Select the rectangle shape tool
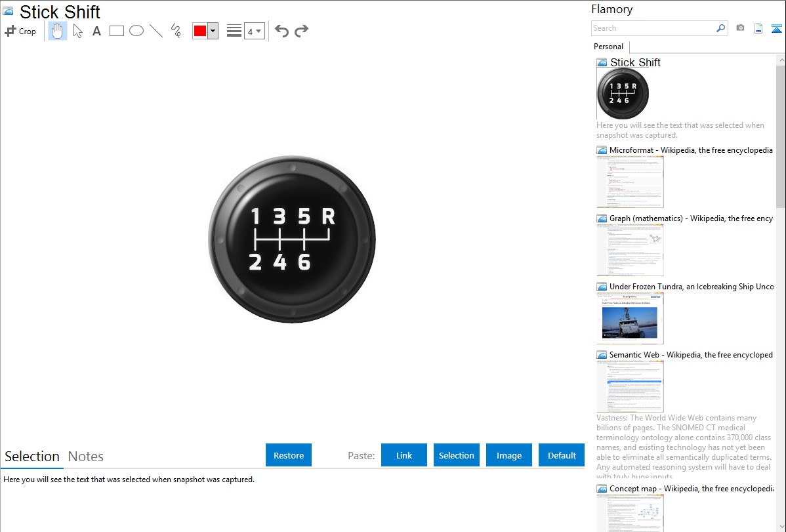 tap(116, 31)
